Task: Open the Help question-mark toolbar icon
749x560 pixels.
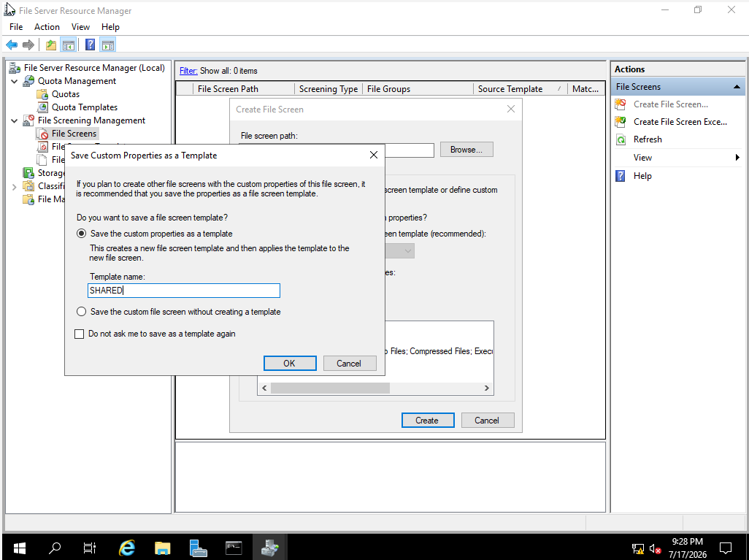Action: [x=90, y=45]
